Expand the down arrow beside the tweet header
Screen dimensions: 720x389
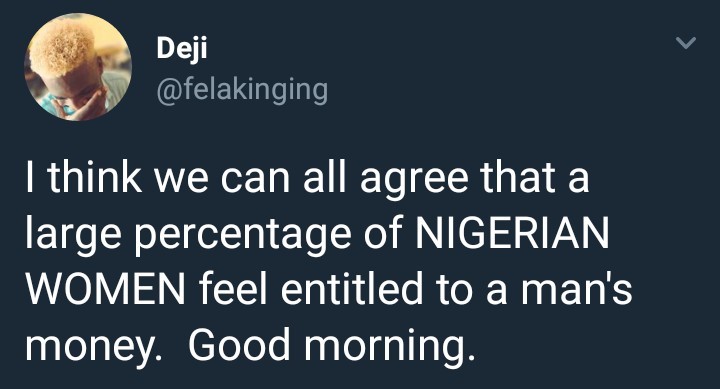(686, 43)
